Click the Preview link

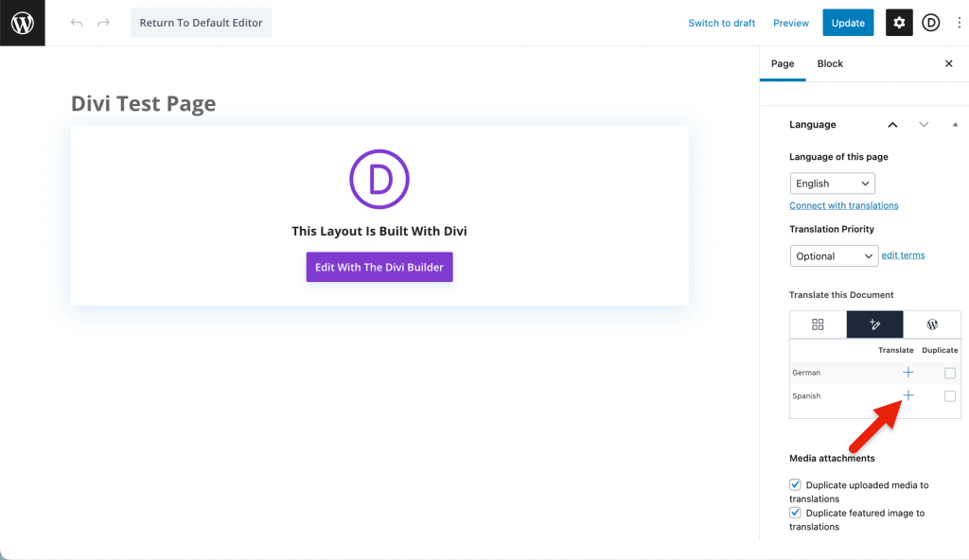click(790, 23)
